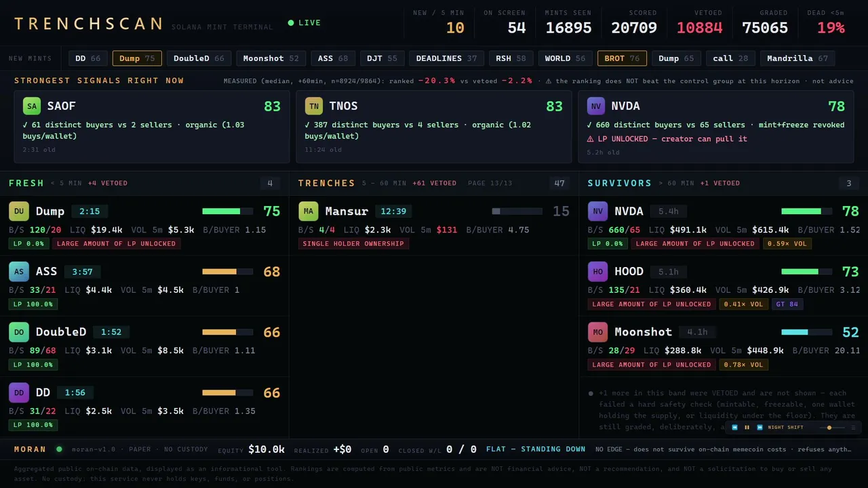Click the EQUITY value $10.0k

coord(267,449)
